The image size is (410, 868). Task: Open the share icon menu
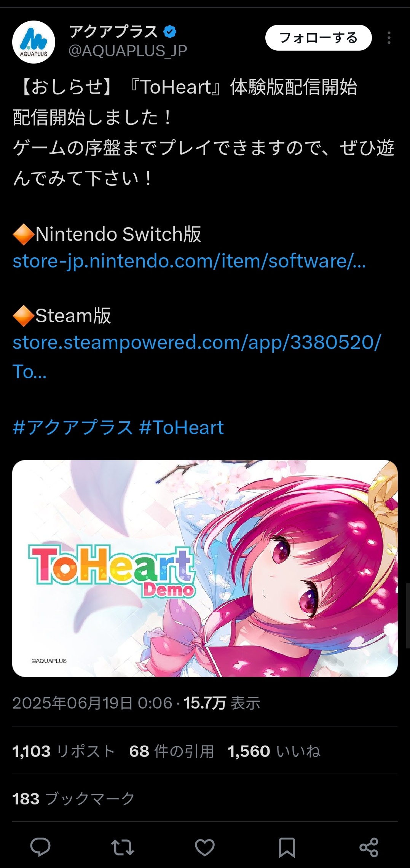pyautogui.click(x=369, y=847)
